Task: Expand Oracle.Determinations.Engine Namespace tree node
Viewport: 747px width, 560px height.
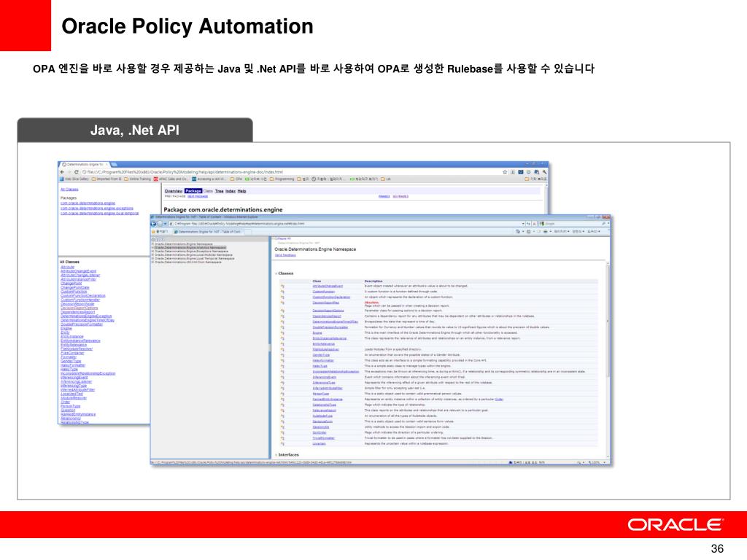Action: 153,244
